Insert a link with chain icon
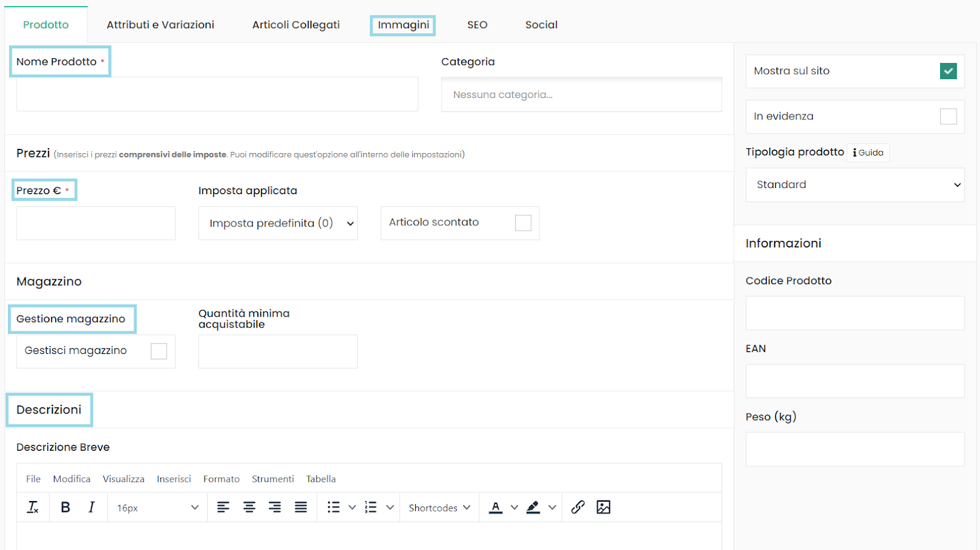 pos(578,507)
